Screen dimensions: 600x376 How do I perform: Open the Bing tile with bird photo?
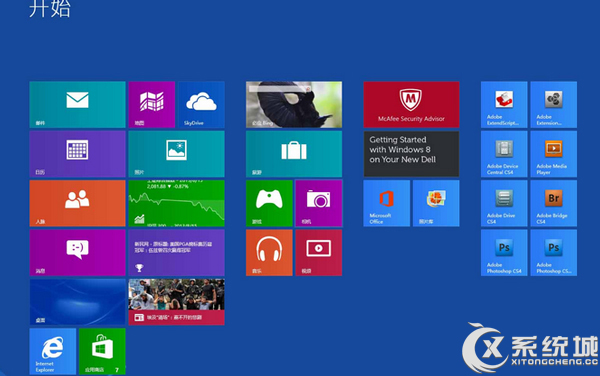(294, 104)
